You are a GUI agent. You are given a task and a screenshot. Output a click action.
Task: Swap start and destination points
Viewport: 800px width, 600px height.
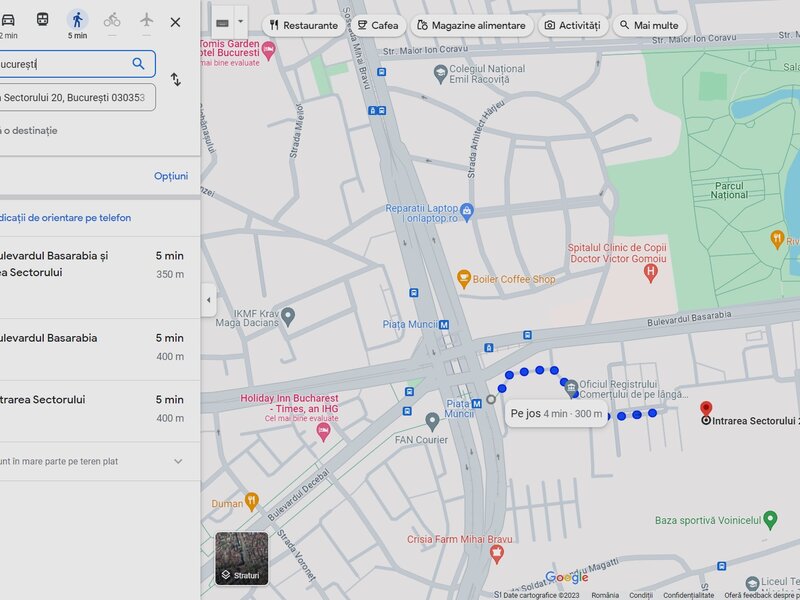click(x=176, y=80)
